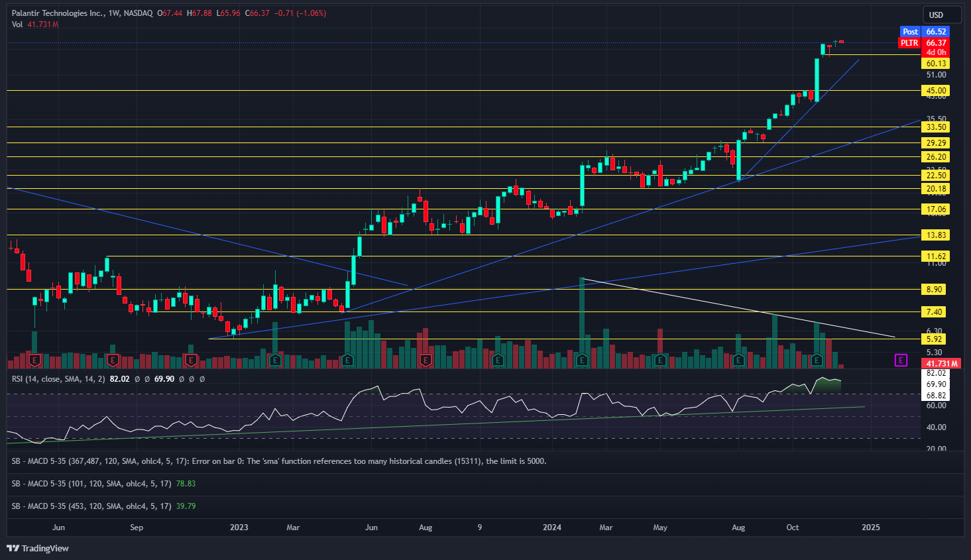The height and width of the screenshot is (560, 971).
Task: Select the August 2024 earnings E marker
Action: click(738, 361)
